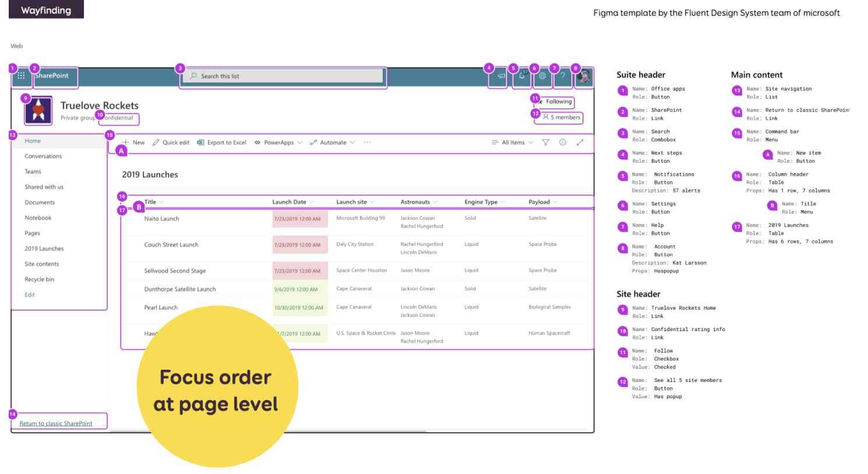
Task: Click the filter funnel icon
Action: coord(546,142)
